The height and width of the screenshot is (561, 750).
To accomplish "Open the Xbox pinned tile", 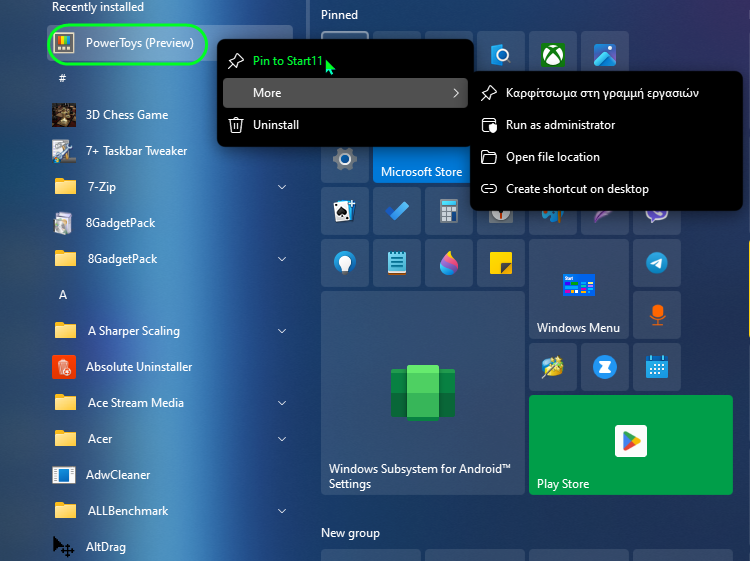I will tap(552, 55).
